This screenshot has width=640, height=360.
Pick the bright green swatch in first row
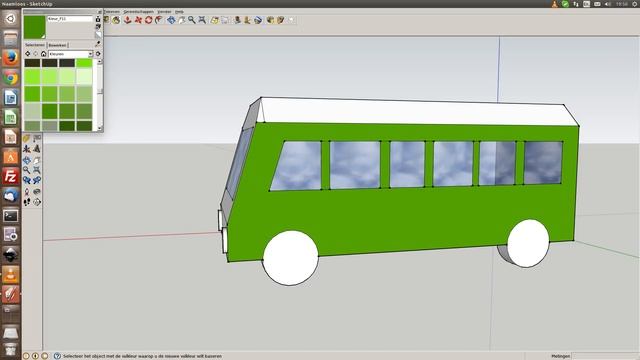[84, 63]
